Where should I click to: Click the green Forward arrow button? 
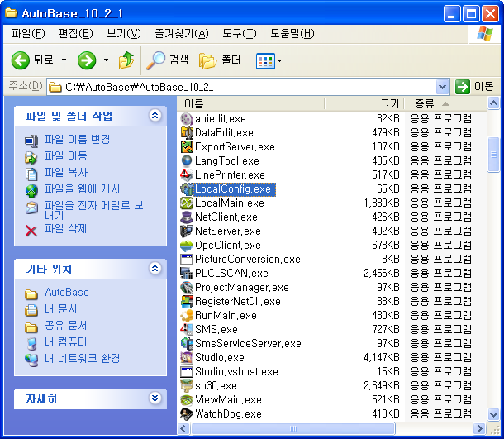click(87, 60)
